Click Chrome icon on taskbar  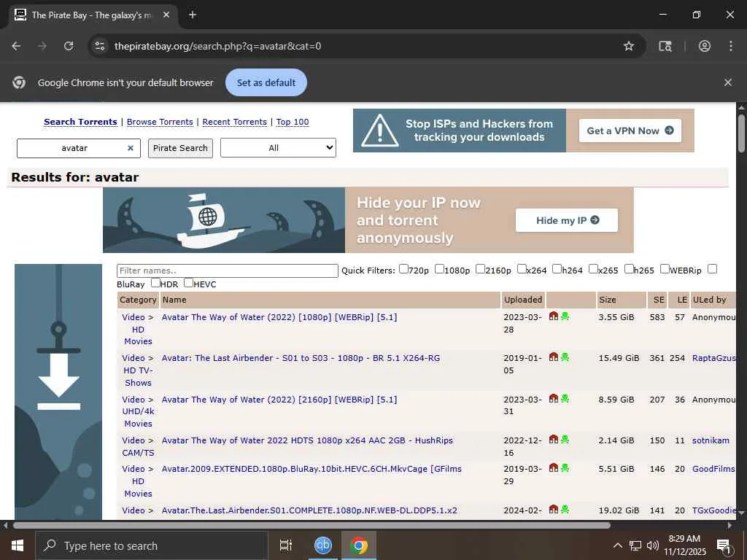pos(359,545)
